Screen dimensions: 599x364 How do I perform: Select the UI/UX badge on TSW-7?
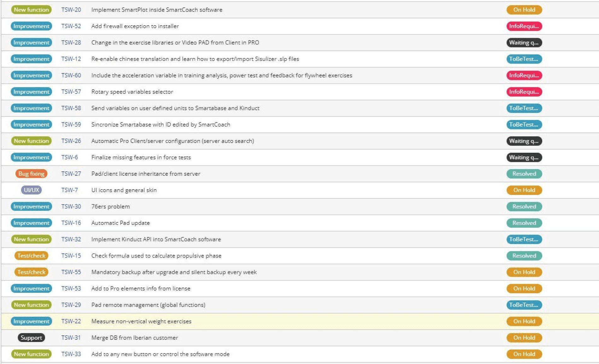pyautogui.click(x=31, y=190)
